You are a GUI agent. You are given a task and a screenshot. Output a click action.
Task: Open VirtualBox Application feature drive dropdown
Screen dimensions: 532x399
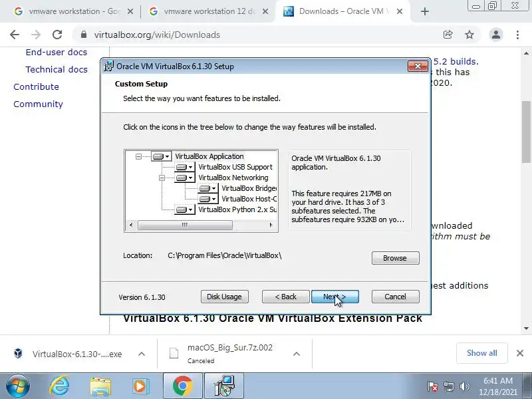click(x=161, y=156)
